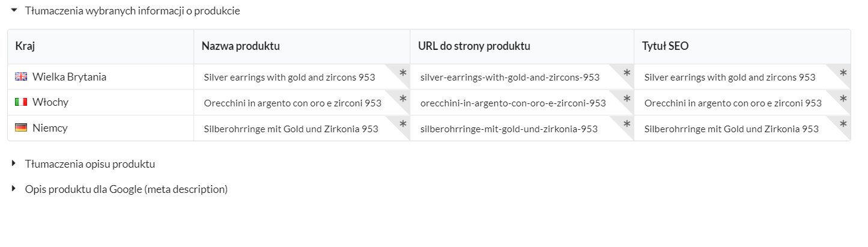Click asterisk icon in Italian product name cell
868x247 pixels.
(403, 98)
